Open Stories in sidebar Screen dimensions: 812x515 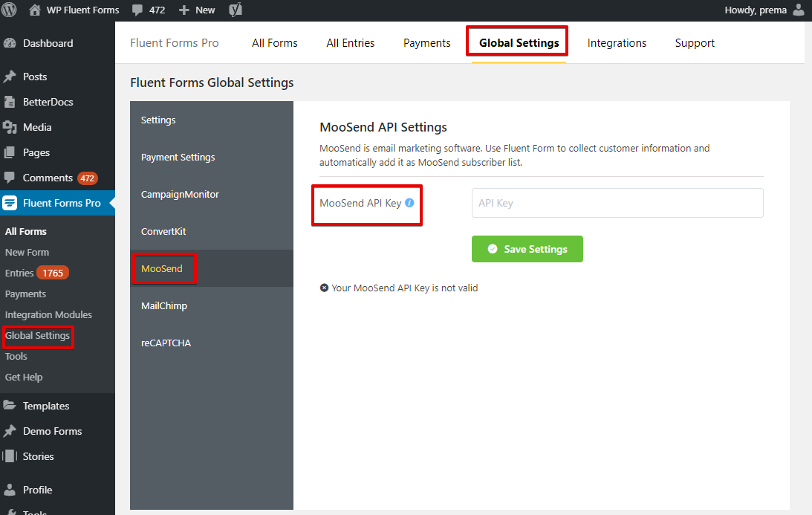pyautogui.click(x=39, y=456)
